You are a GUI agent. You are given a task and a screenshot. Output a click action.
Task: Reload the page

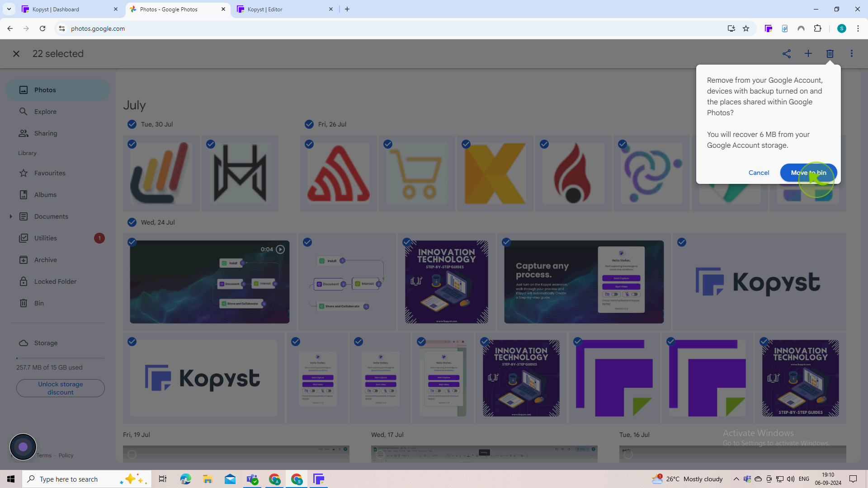pyautogui.click(x=42, y=28)
